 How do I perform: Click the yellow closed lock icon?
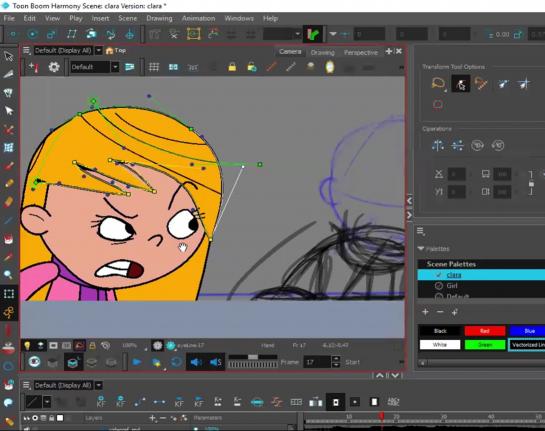pyautogui.click(x=232, y=67)
